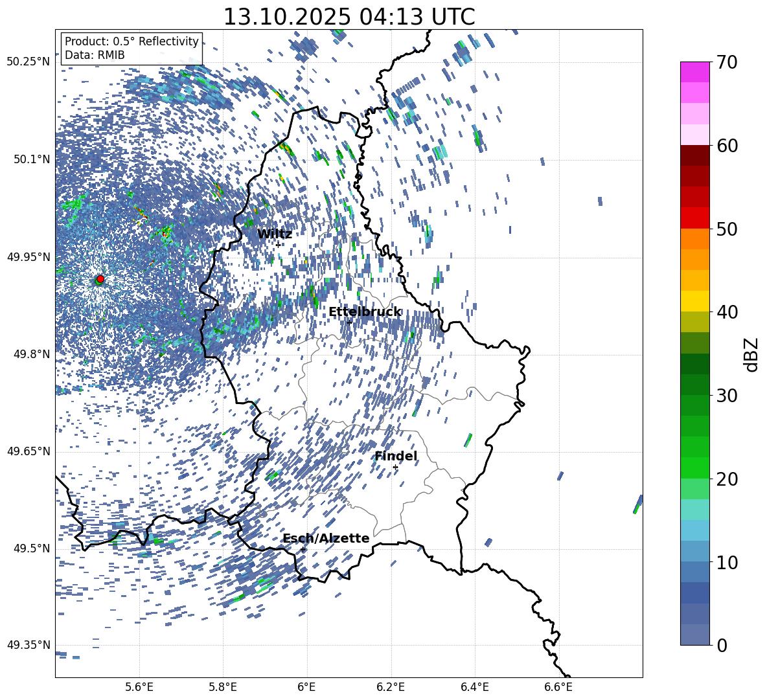Click the 40 colorbar tick label
The image size is (767, 700).
click(x=727, y=312)
